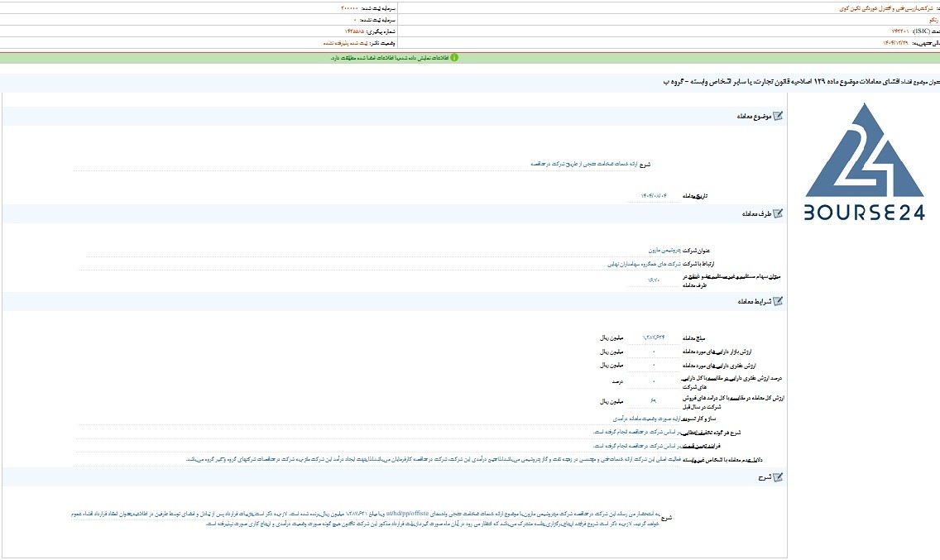Click the edit icon beside موضوع معامله
Screen dimensions: 940x560
[x=778, y=117]
